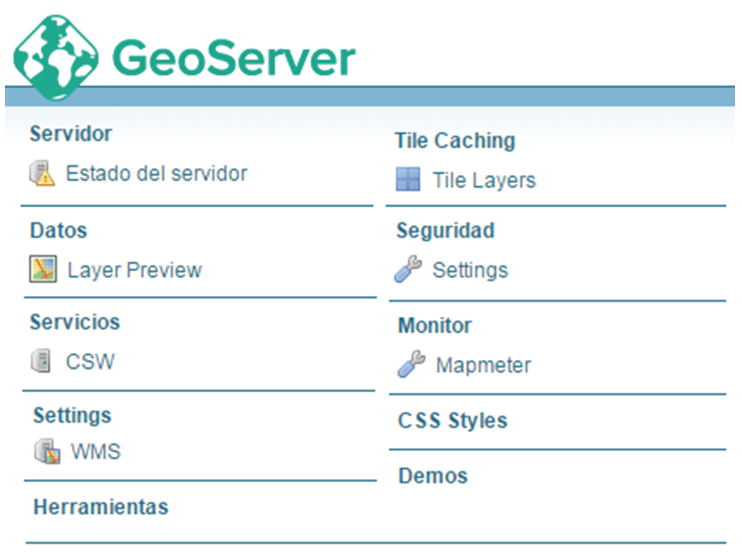Click the GeoServer title text
Image resolution: width=742 pixels, height=558 pixels.
234,58
